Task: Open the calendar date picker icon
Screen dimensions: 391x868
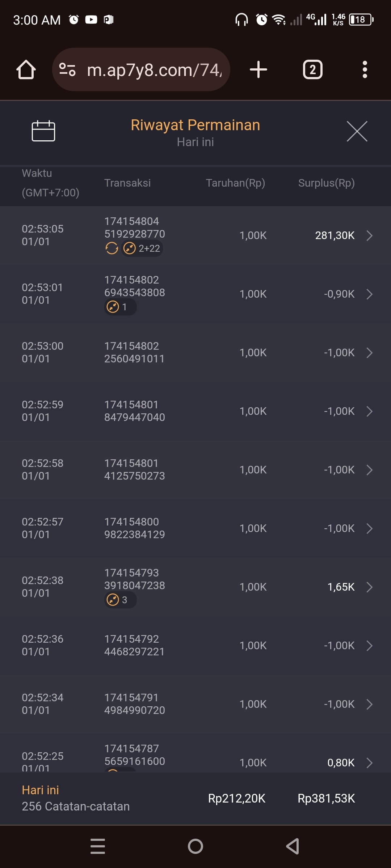Action: click(x=43, y=131)
